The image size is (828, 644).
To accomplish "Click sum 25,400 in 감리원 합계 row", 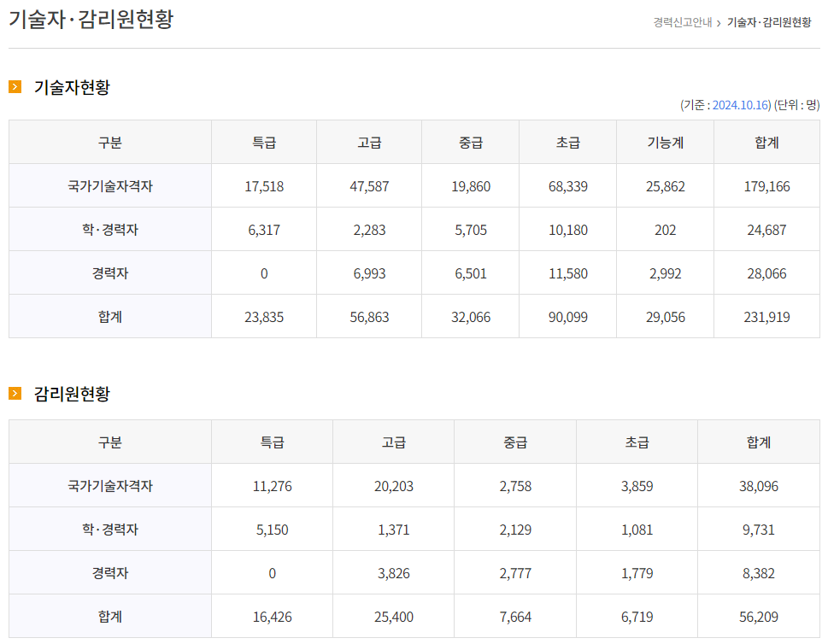I will point(393,617).
